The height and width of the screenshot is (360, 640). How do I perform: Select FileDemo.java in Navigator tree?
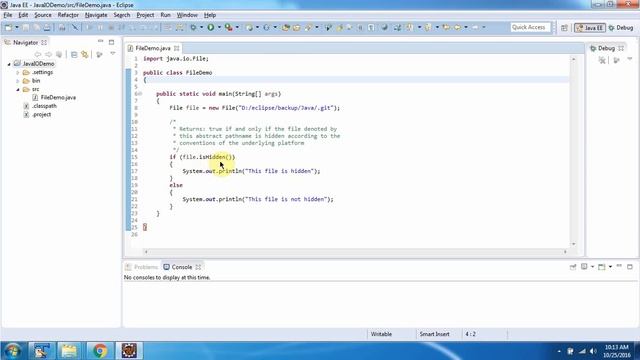tap(58, 98)
